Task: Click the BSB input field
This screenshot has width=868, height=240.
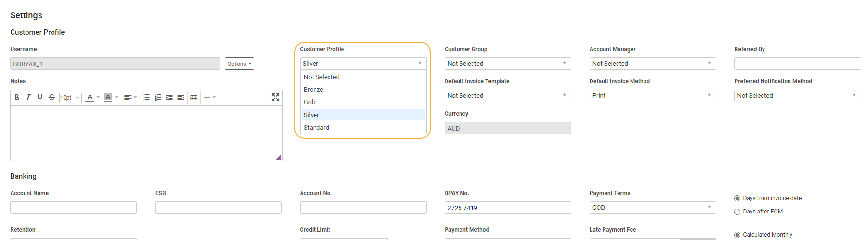Action: pyautogui.click(x=218, y=208)
